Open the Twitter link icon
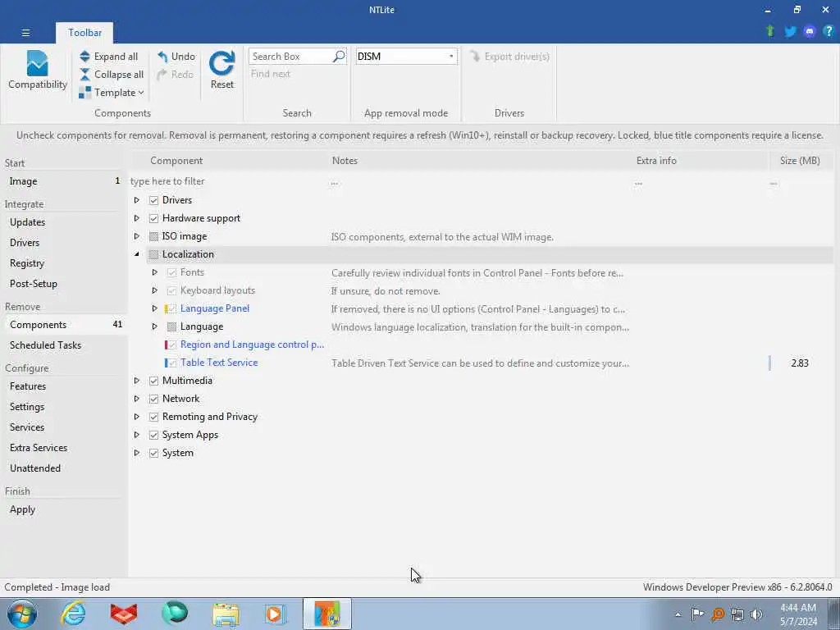The height and width of the screenshot is (630, 840). coord(790,31)
